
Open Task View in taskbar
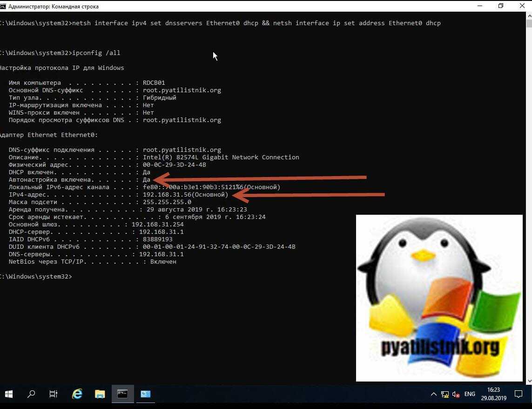[x=54, y=394]
